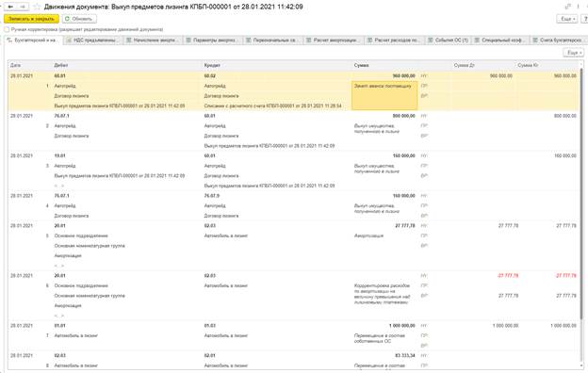
Task: Open the "НДС предъявленный" tab
Action: tap(93, 40)
